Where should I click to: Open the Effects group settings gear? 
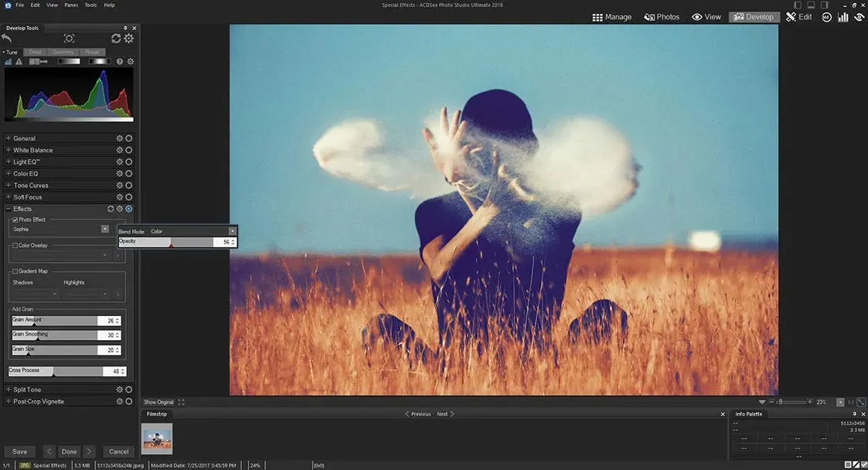[x=120, y=209]
